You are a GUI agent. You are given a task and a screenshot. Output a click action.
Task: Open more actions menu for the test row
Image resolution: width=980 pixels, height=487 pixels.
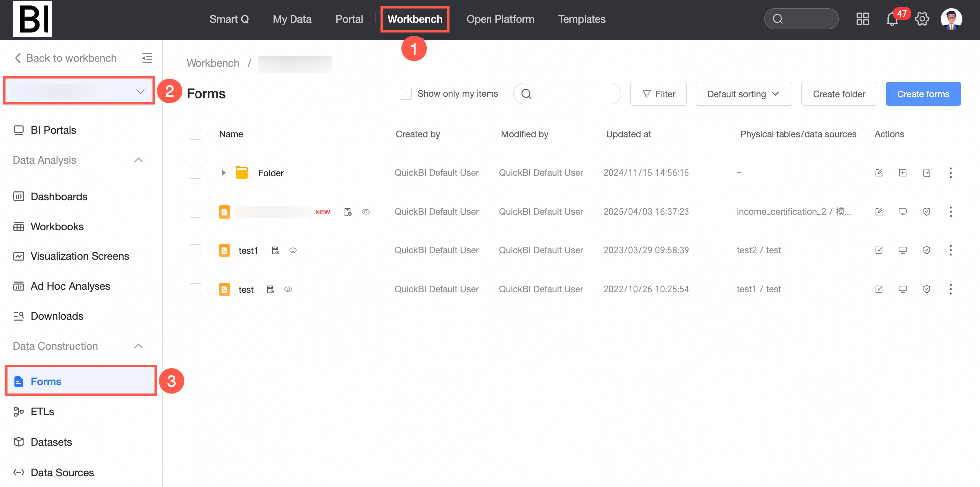click(951, 289)
